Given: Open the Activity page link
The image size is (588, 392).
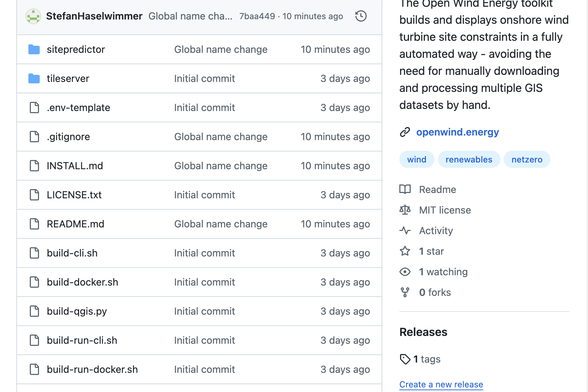Looking at the screenshot, I should click(x=436, y=231).
